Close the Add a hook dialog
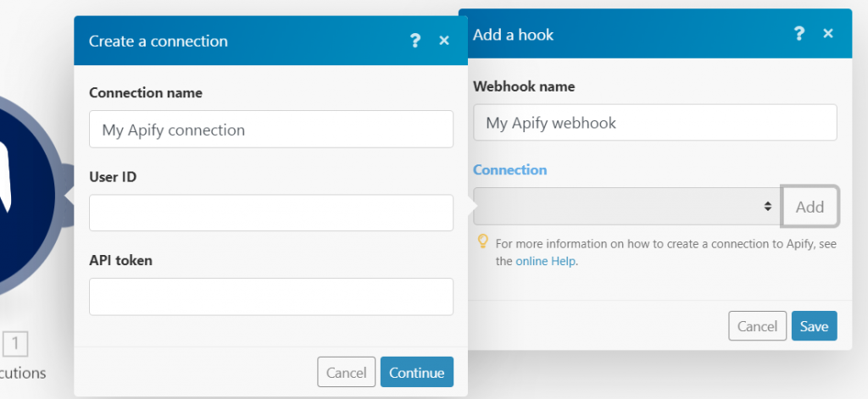 828,34
